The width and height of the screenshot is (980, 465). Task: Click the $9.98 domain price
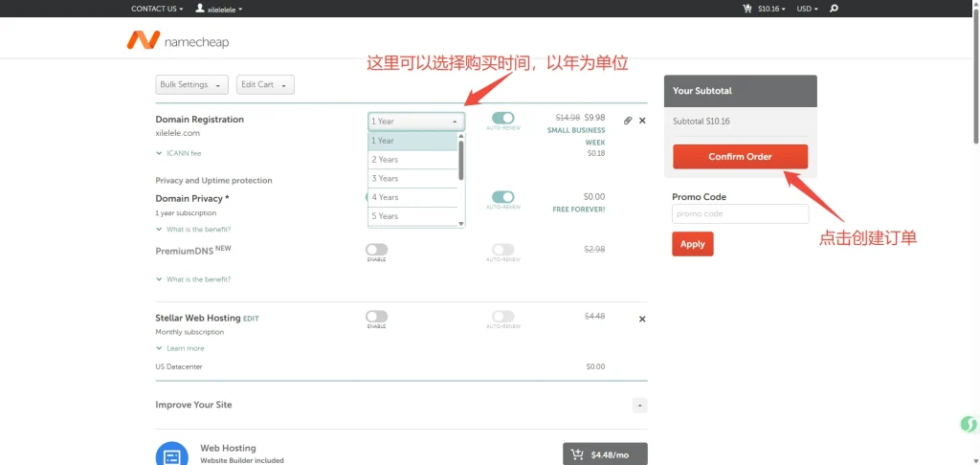click(x=594, y=118)
